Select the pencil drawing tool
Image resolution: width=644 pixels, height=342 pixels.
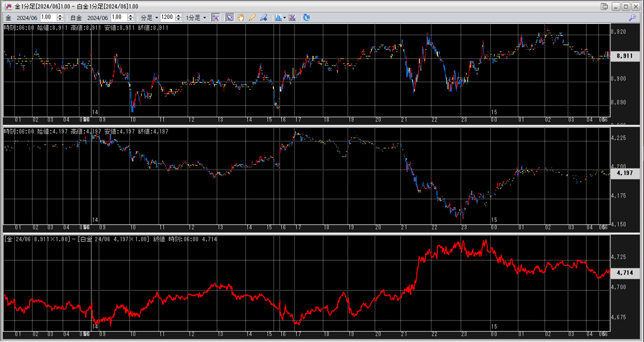(x=252, y=18)
